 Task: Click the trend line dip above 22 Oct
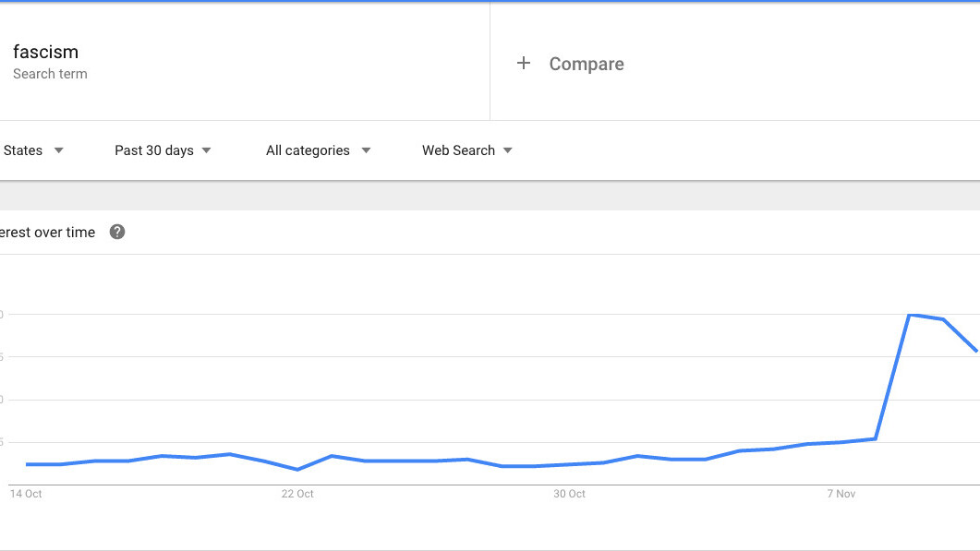[x=297, y=469]
